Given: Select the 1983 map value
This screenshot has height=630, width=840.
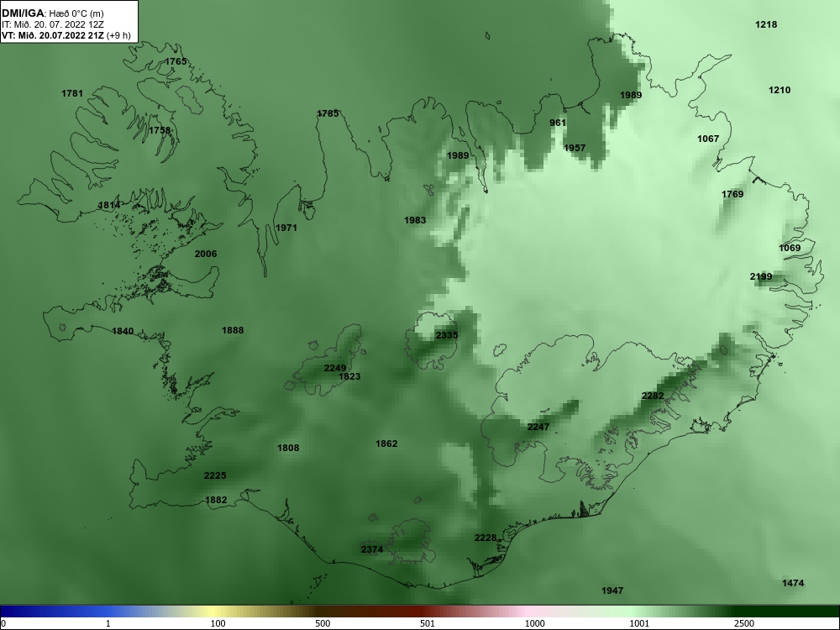Looking at the screenshot, I should tap(415, 220).
